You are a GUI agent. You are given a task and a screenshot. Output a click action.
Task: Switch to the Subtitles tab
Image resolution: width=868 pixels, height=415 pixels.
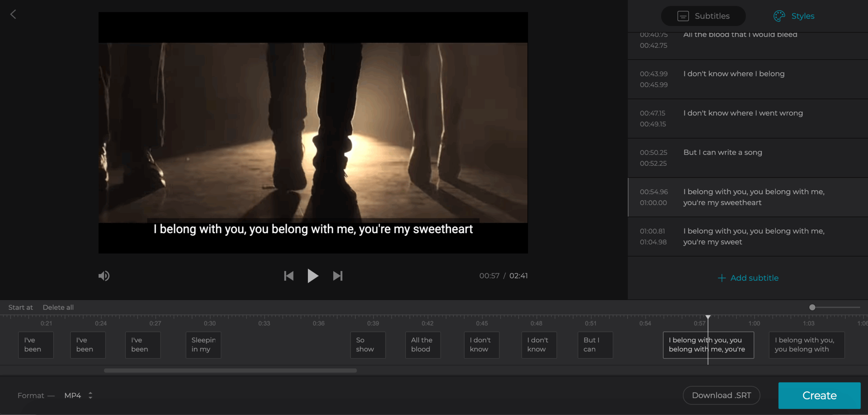(x=703, y=16)
